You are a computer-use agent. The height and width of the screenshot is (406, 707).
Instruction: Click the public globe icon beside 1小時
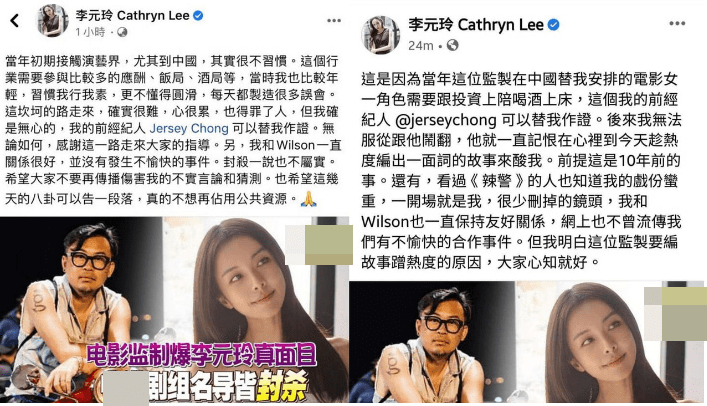[122, 32]
